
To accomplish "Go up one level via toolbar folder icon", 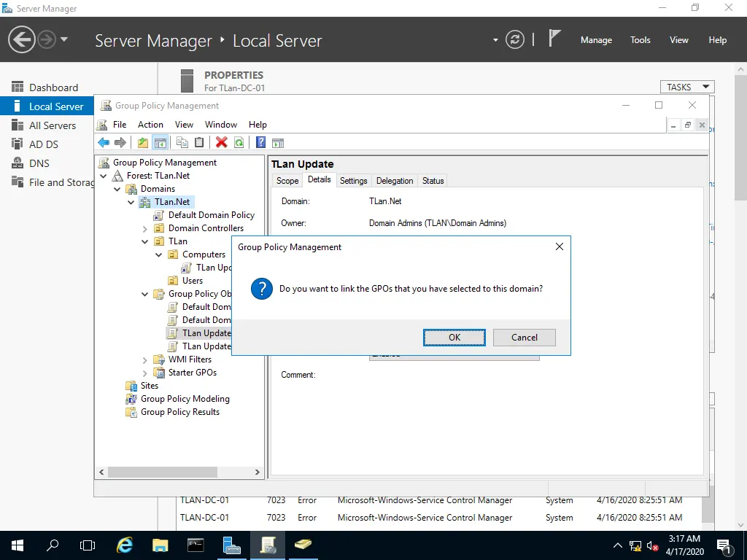I will point(143,142).
